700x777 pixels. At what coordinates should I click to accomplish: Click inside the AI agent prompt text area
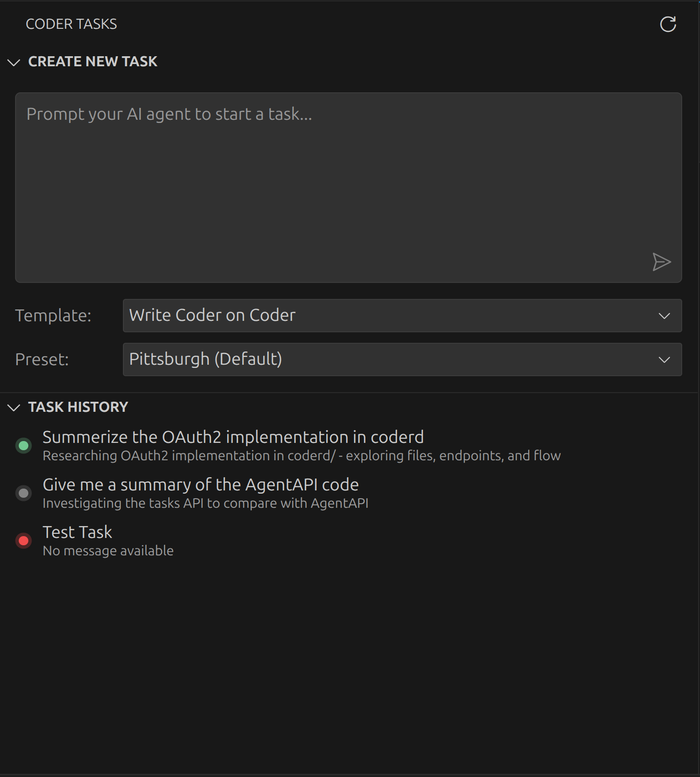pos(350,187)
